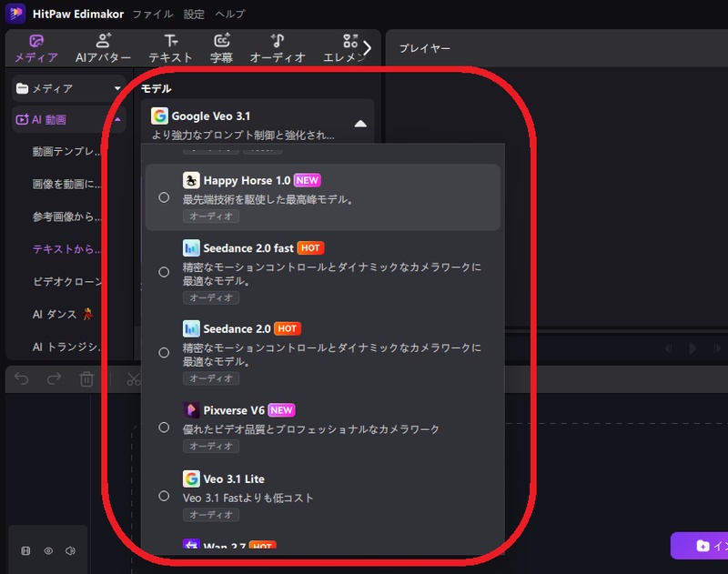Click the purple import button
The height and width of the screenshot is (574, 728).
click(699, 546)
